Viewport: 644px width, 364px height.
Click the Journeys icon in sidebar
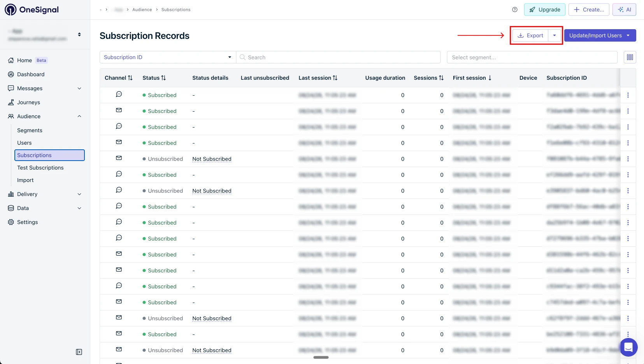point(11,102)
